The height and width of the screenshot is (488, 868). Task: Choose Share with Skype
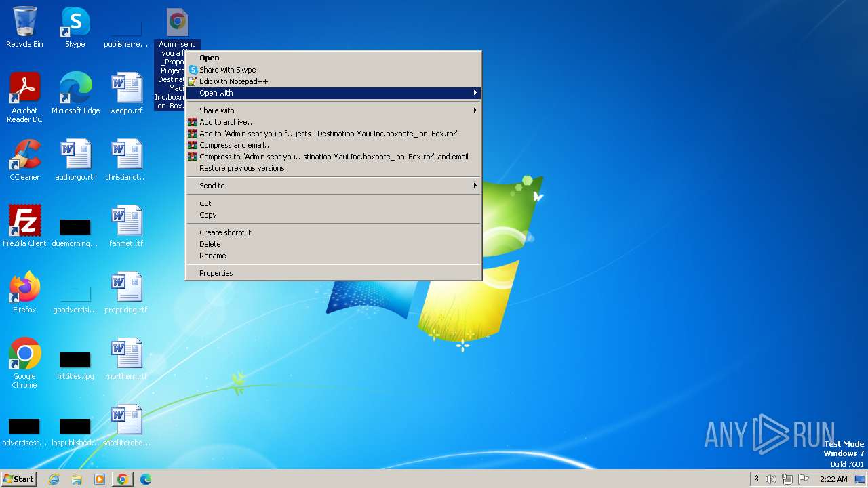pos(334,70)
